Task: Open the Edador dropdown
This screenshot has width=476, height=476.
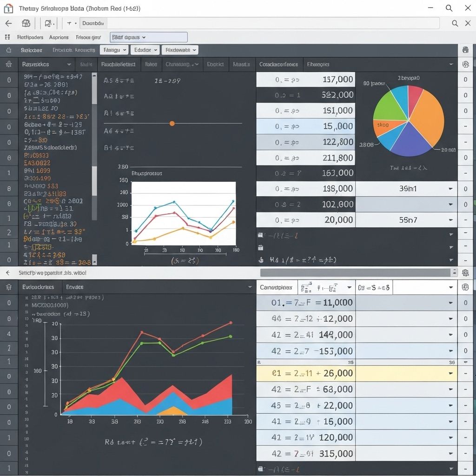Action: [x=145, y=50]
